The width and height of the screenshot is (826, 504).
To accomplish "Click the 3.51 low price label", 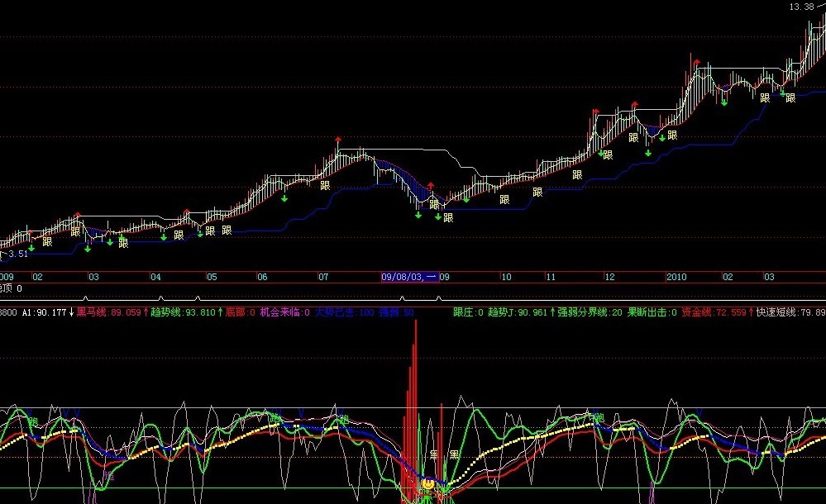I will (x=18, y=254).
